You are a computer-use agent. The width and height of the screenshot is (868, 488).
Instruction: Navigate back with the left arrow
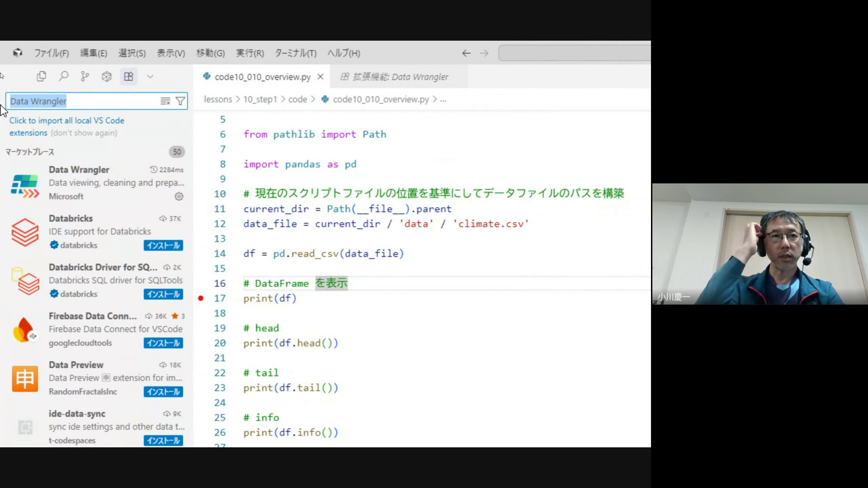(x=466, y=53)
